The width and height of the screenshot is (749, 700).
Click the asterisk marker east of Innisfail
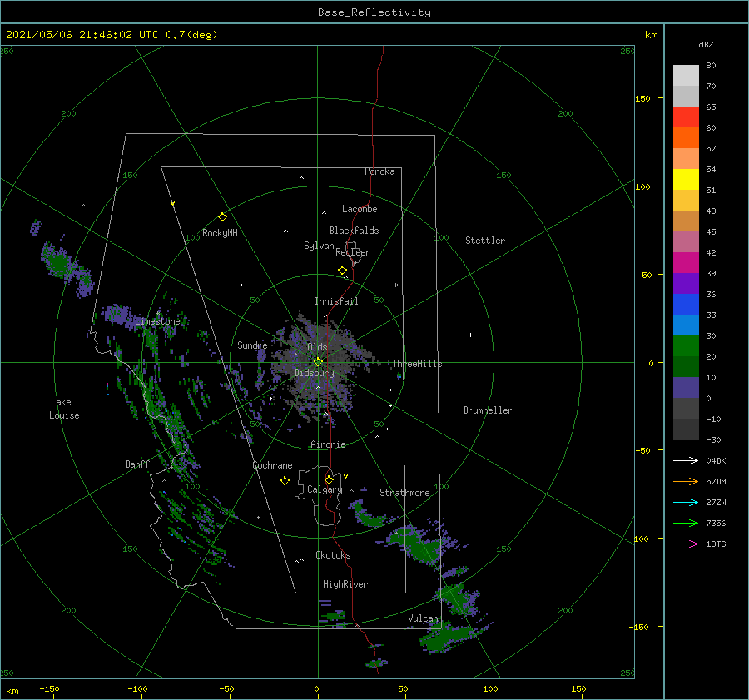point(395,285)
